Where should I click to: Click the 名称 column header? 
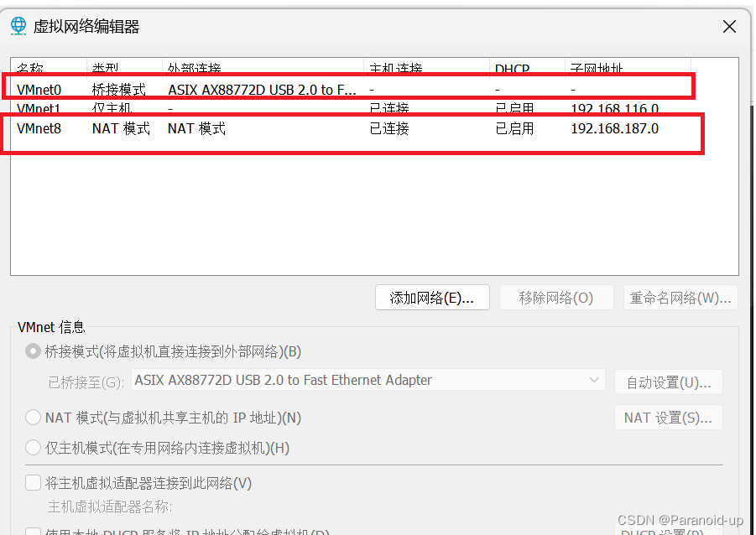click(49, 67)
